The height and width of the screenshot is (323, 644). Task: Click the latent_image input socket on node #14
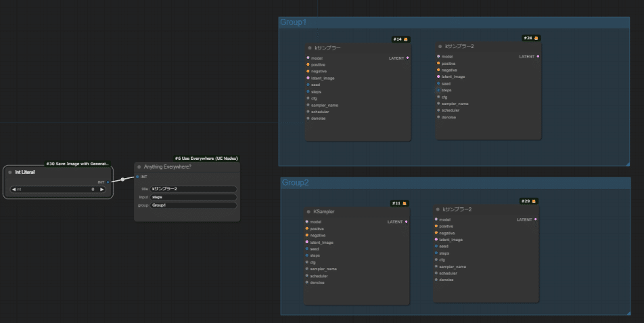[308, 78]
